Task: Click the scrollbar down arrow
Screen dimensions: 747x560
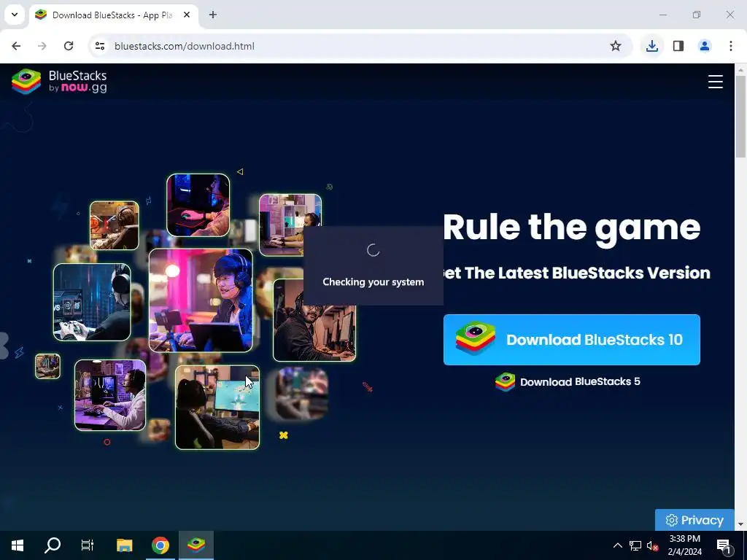Action: [740, 525]
